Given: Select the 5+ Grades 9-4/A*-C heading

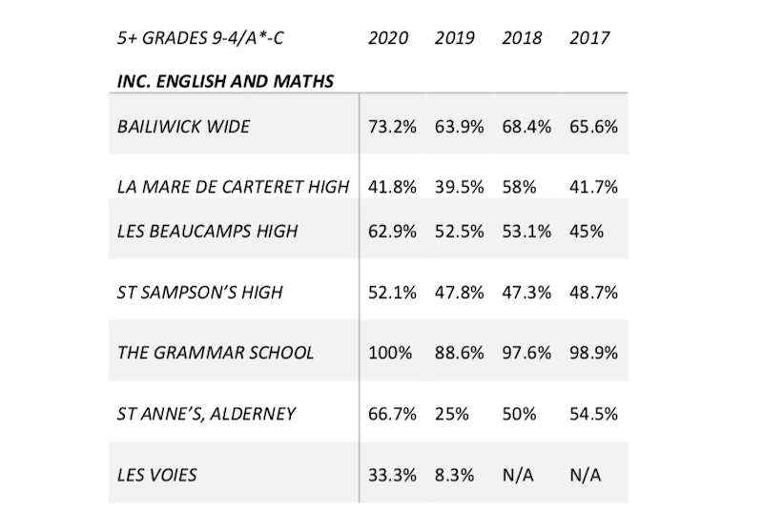Looking at the screenshot, I should 200,38.
